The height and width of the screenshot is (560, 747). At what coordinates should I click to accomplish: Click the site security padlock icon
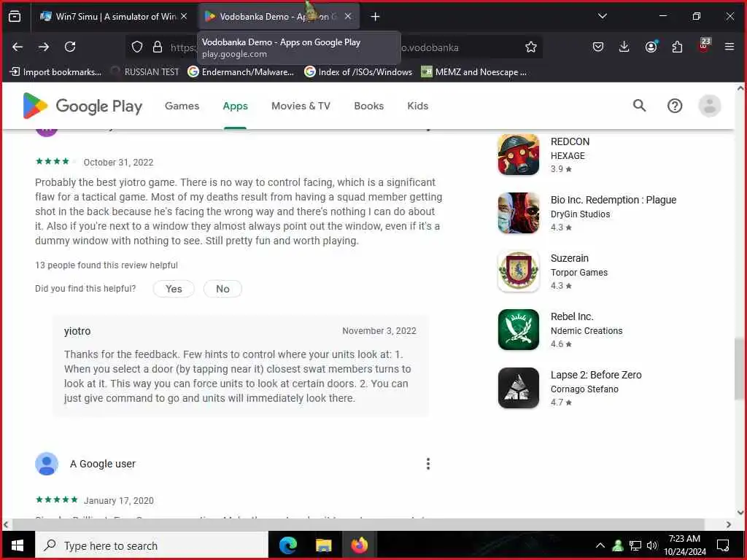pyautogui.click(x=158, y=47)
